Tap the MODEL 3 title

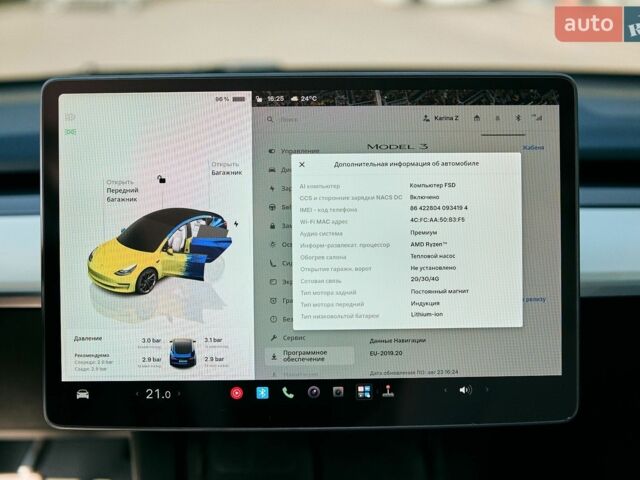click(398, 146)
